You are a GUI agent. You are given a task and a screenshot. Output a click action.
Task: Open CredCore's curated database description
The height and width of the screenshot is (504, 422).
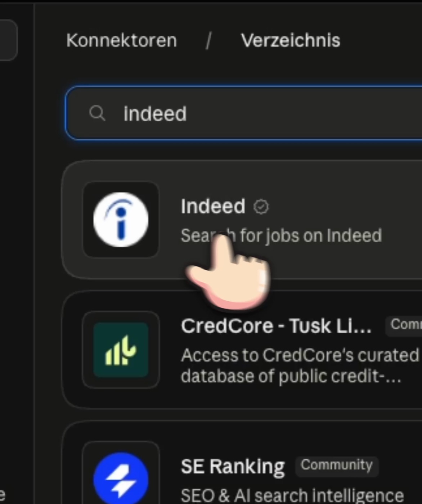point(300,366)
